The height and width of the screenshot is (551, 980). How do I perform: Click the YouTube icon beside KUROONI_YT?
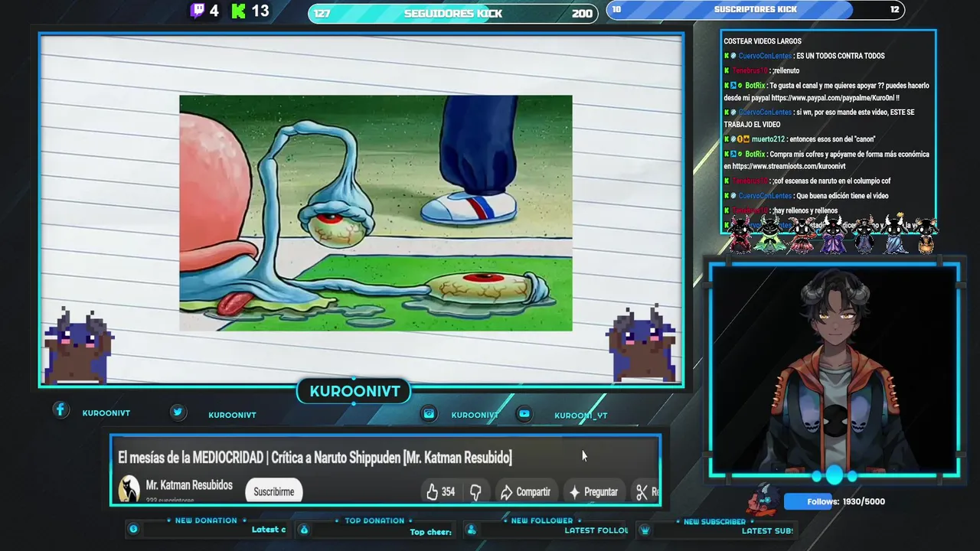click(524, 414)
